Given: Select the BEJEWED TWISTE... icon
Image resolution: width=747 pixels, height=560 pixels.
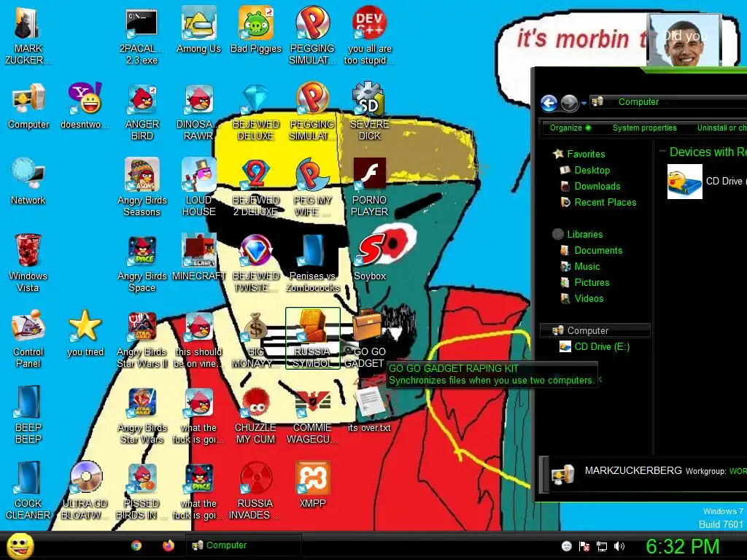Looking at the screenshot, I should [x=256, y=262].
